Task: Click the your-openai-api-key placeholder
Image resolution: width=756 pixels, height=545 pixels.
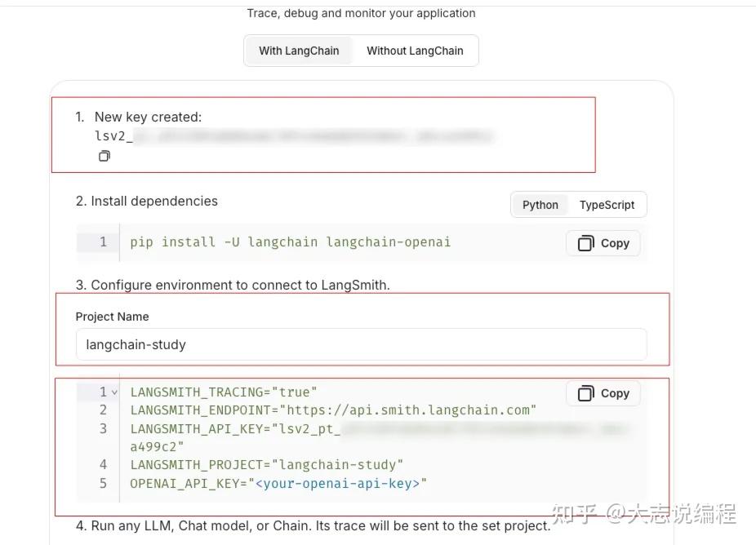Action: point(338,484)
